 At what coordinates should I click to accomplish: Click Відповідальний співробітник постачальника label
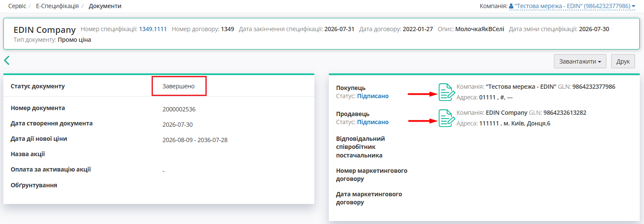coord(360,147)
